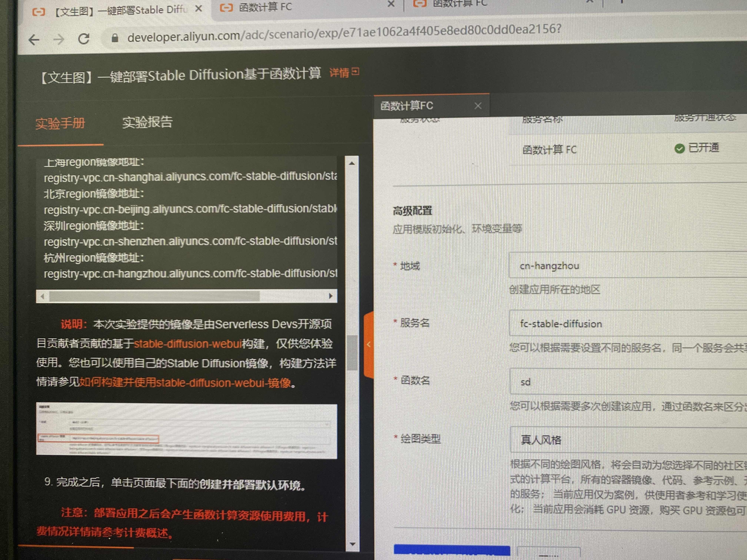Click code block left scroll arrow
The width and height of the screenshot is (747, 560).
43,296
